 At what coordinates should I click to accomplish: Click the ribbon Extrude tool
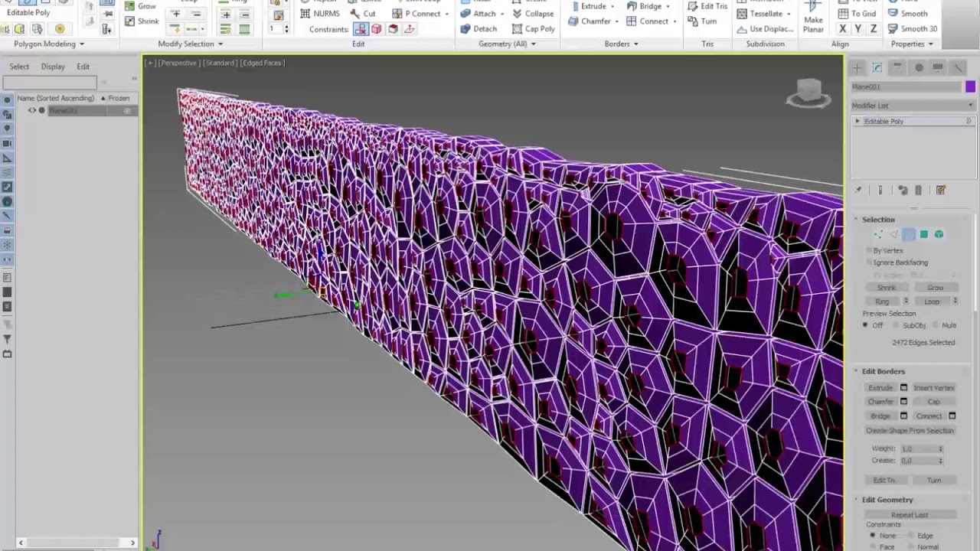587,6
